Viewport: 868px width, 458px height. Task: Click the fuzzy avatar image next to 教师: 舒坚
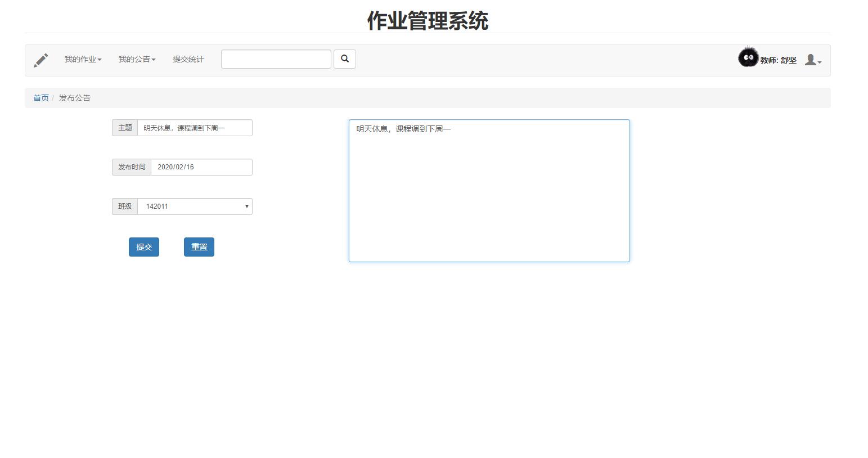pos(748,57)
